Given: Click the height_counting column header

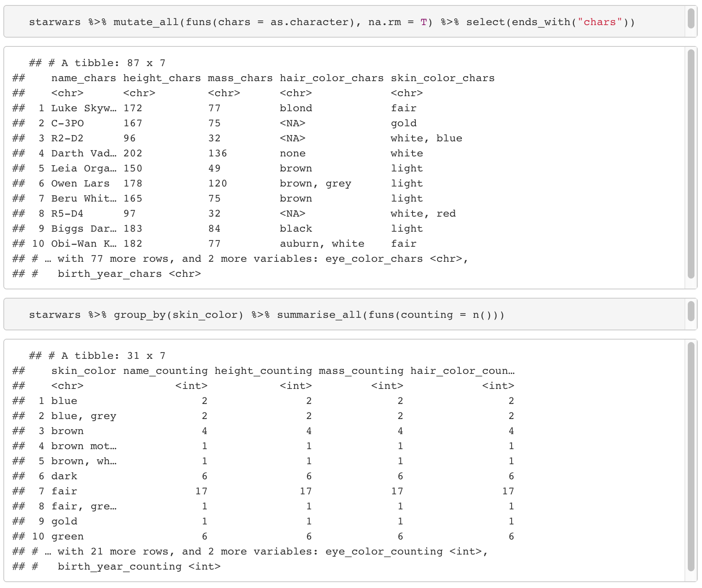Looking at the screenshot, I should click(263, 371).
